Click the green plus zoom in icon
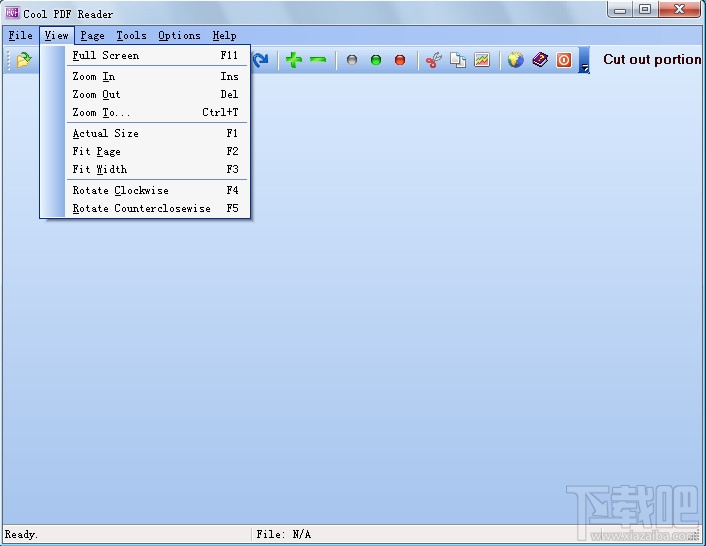The image size is (706, 546). (x=294, y=60)
